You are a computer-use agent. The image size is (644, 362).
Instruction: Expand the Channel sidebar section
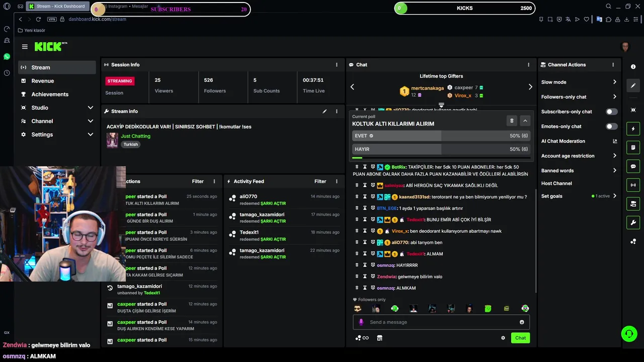[56, 121]
